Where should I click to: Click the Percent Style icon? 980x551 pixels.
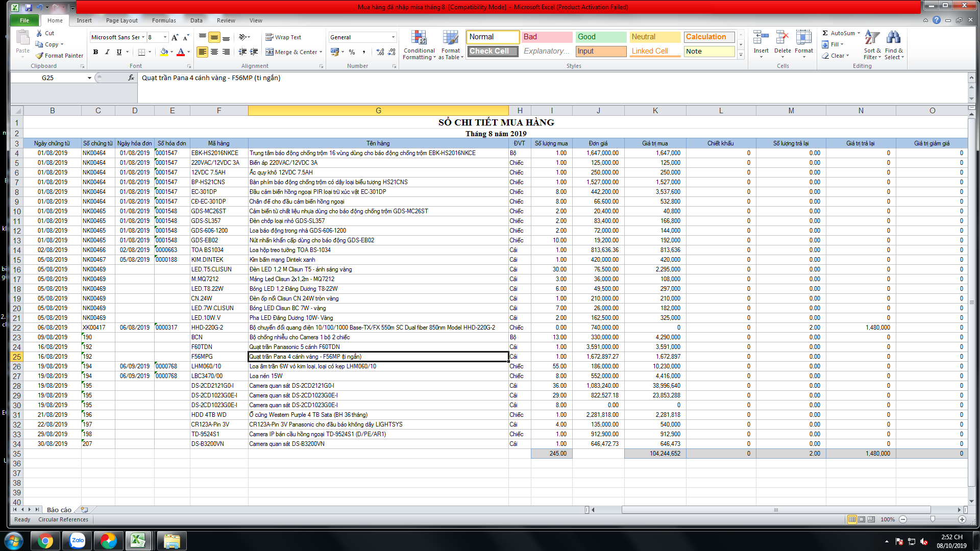pos(352,52)
